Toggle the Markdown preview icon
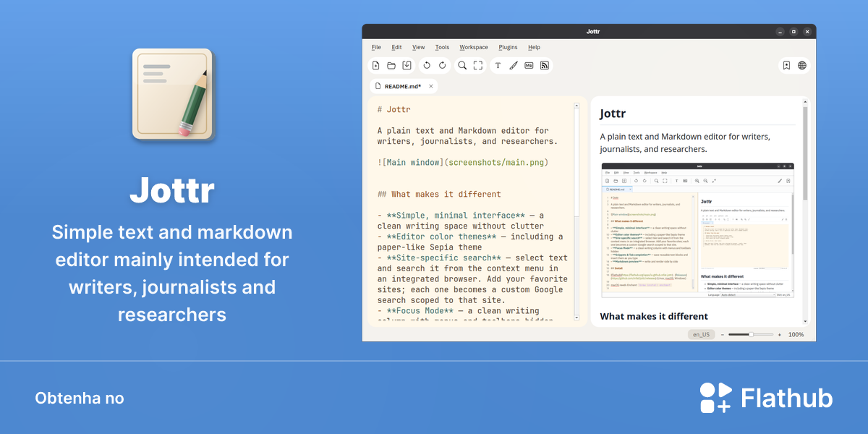 click(x=529, y=65)
